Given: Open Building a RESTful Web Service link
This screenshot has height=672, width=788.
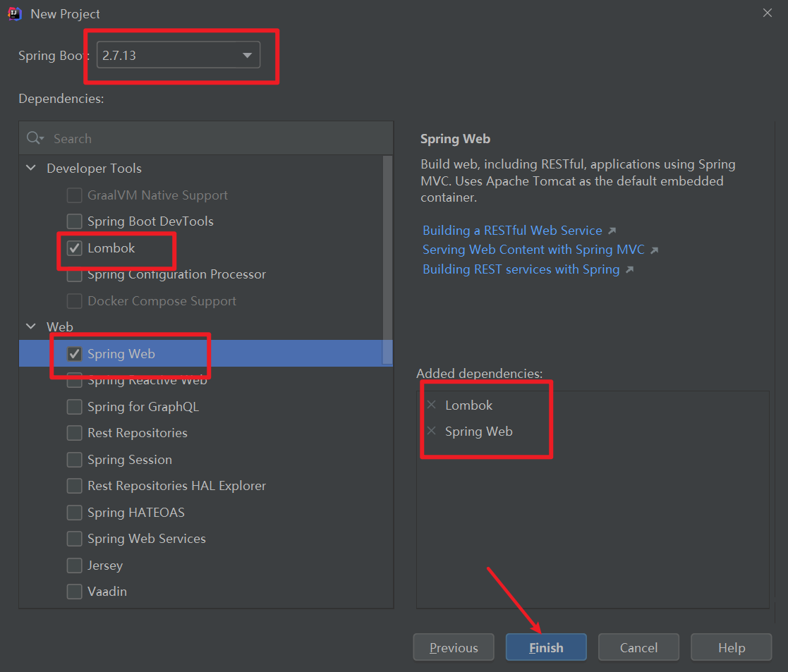Looking at the screenshot, I should 512,231.
